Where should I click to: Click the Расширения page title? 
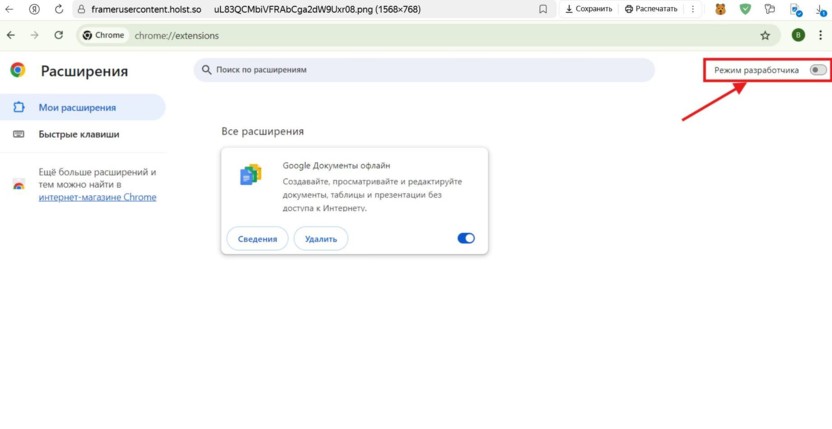tap(84, 71)
